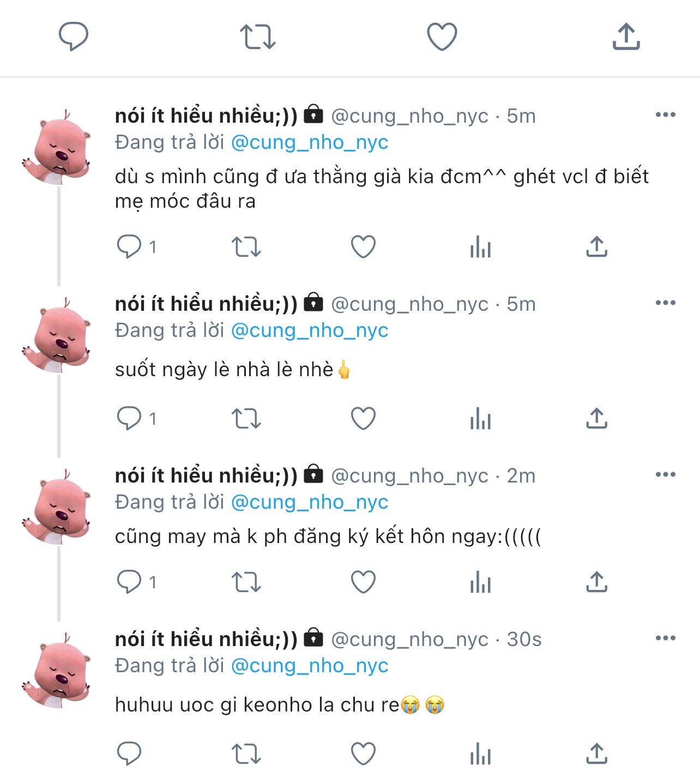
Task: Share the 'huhuu uoc gi keonho' tweet
Action: click(x=597, y=754)
